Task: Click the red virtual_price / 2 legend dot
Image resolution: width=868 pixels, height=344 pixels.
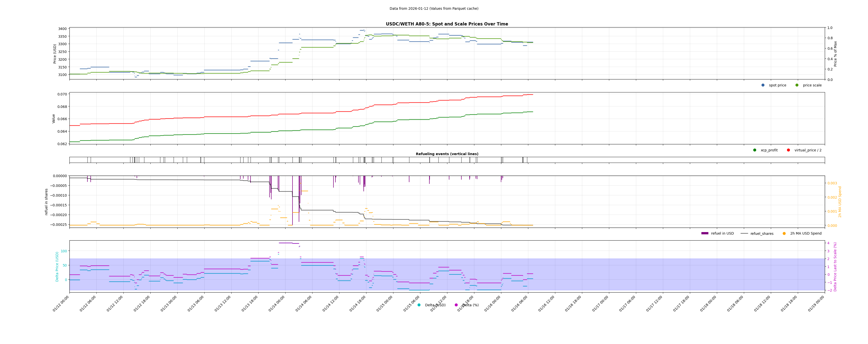Action: pyautogui.click(x=789, y=150)
